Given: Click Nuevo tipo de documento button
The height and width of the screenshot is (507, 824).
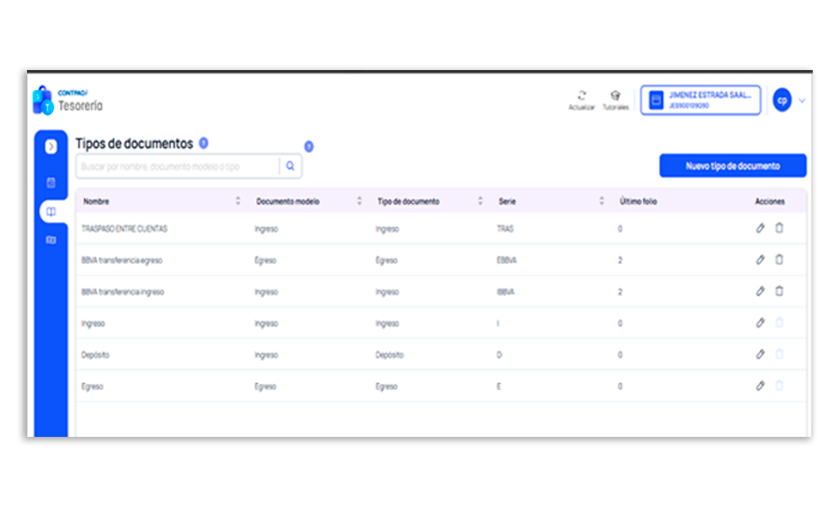Looking at the screenshot, I should [x=733, y=166].
